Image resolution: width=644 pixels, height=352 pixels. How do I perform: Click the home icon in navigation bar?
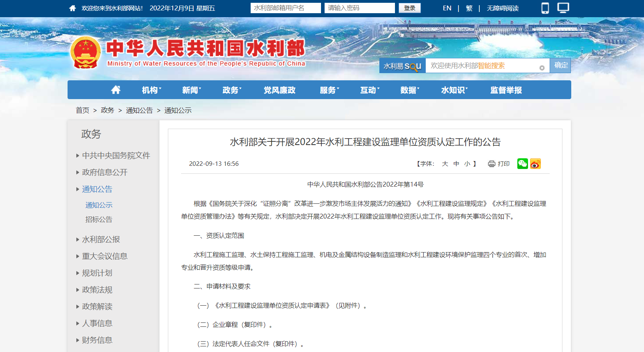116,90
